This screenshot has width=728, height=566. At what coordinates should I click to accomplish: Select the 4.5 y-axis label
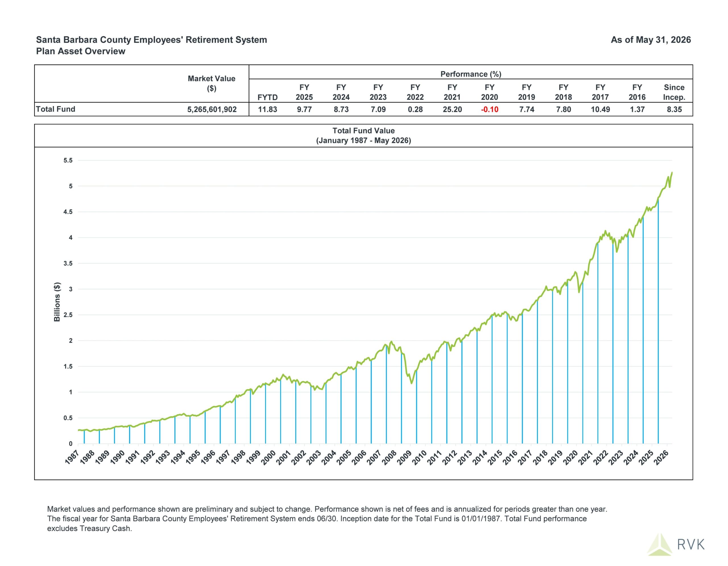(68, 212)
